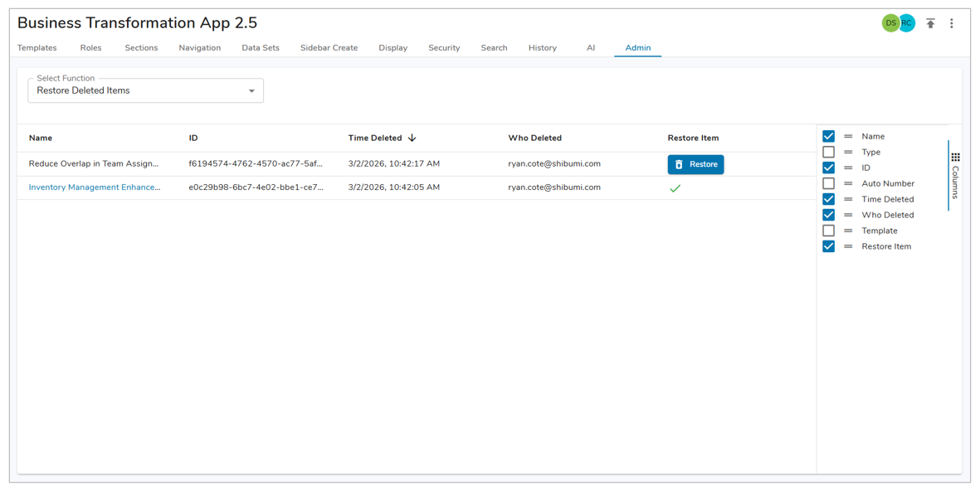Click the drag handle beside Type column
Screen dimensions: 980x491
[848, 153]
